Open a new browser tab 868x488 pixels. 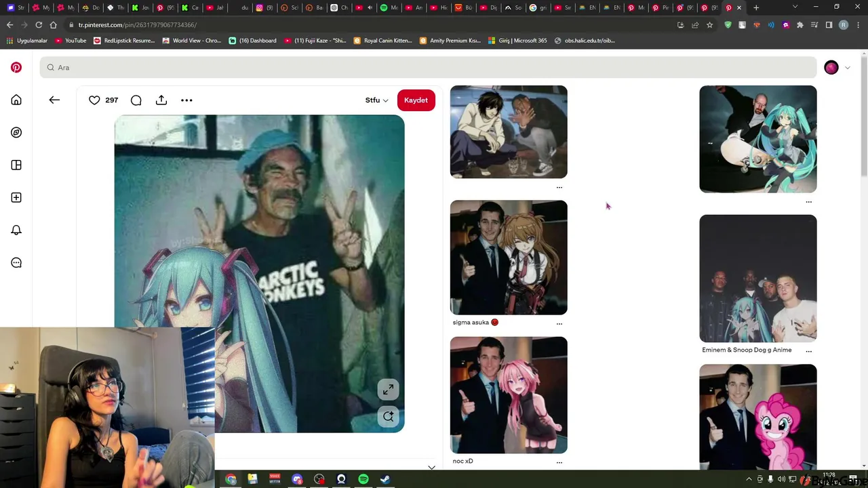click(756, 7)
